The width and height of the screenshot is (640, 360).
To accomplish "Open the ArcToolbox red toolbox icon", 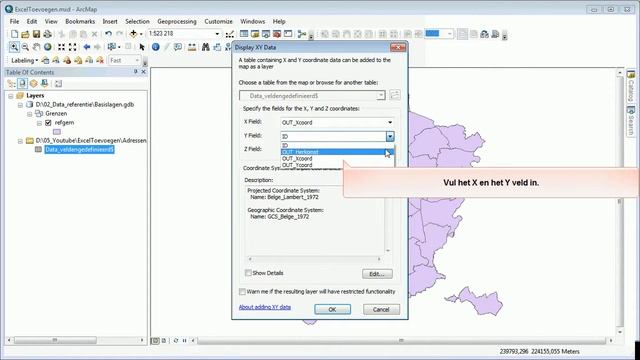I will (277, 34).
